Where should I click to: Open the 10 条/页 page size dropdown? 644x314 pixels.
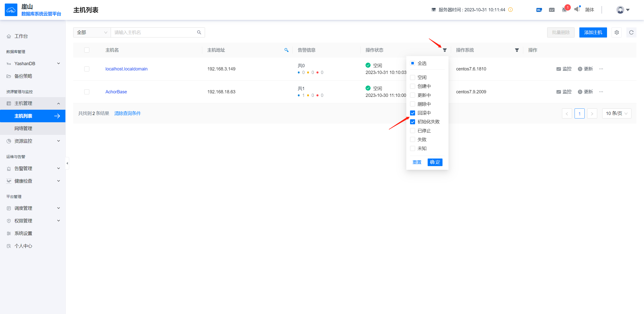616,113
